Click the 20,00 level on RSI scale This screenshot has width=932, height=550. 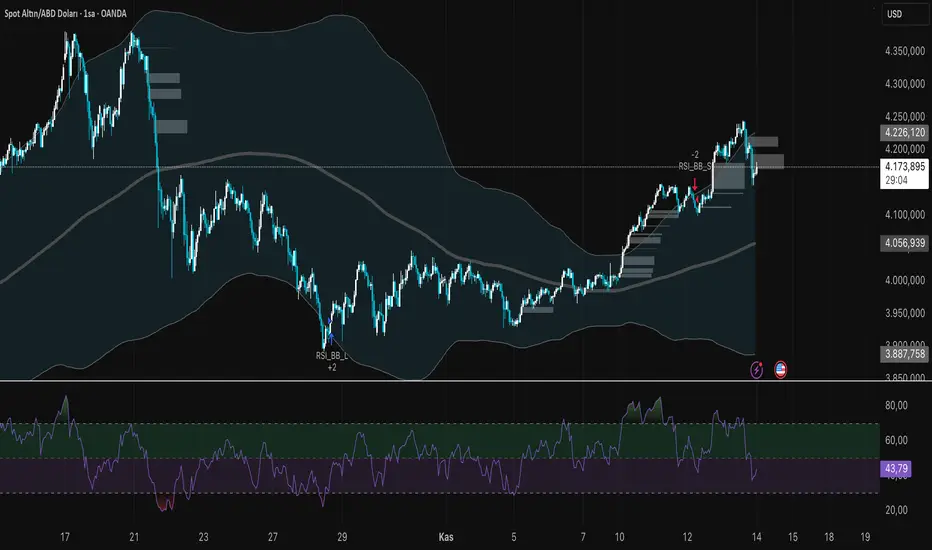[x=896, y=510]
